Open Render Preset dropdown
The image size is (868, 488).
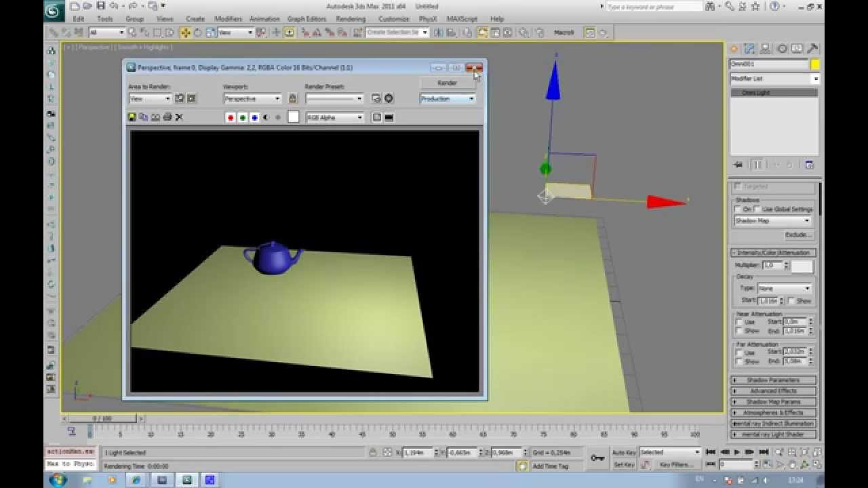(334, 98)
